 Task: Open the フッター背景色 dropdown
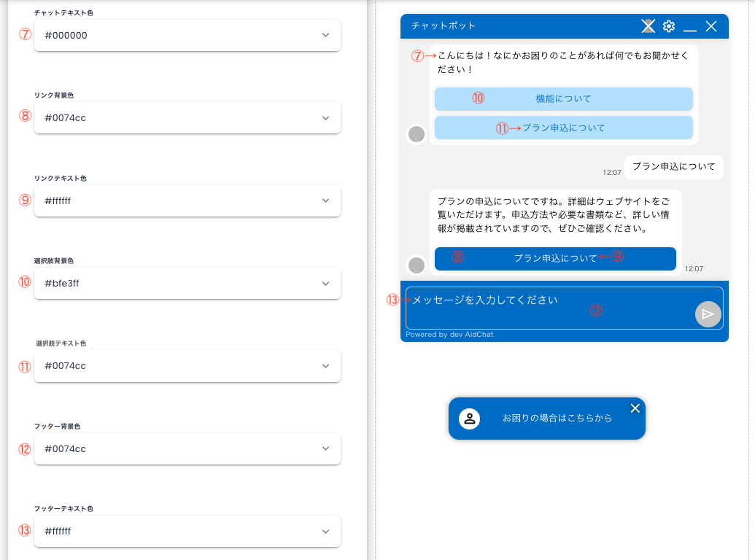click(x=187, y=448)
